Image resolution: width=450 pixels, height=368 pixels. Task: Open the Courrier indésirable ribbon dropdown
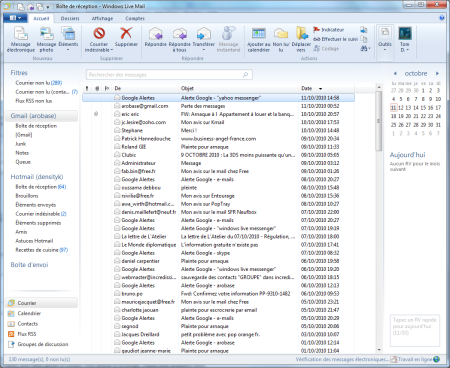coord(99,39)
